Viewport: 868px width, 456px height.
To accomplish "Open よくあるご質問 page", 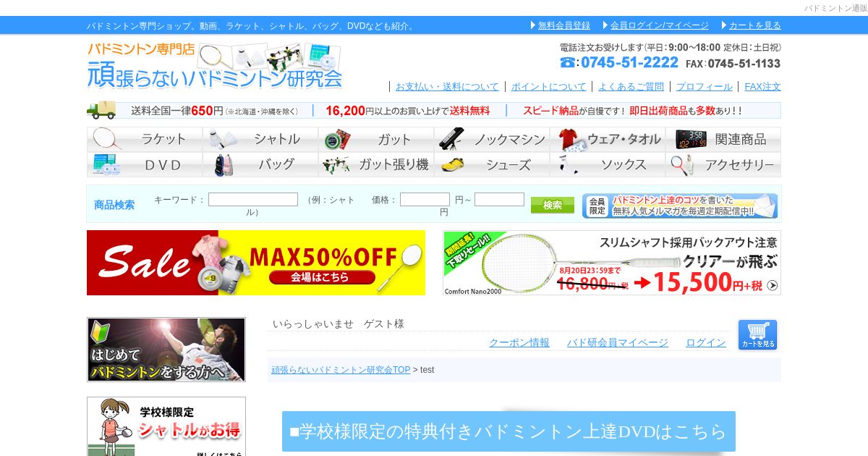I will [631, 86].
